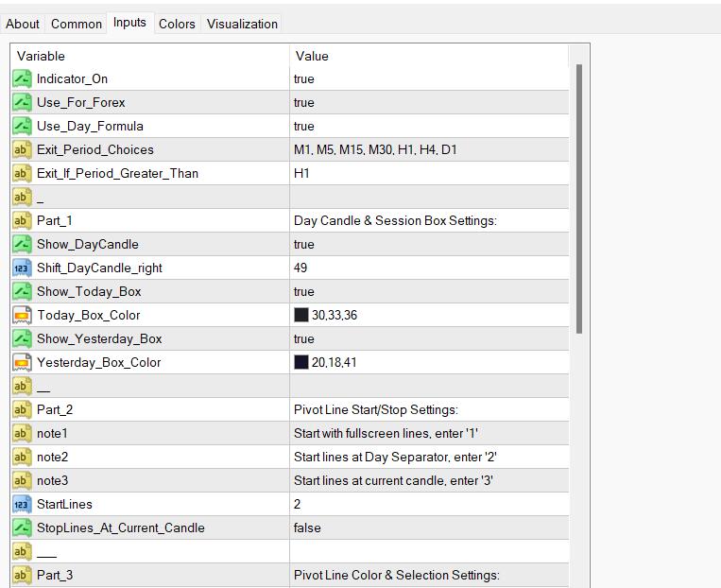Click the boolean icon beside Indicator_On
The width and height of the screenshot is (721, 588).
[22, 78]
